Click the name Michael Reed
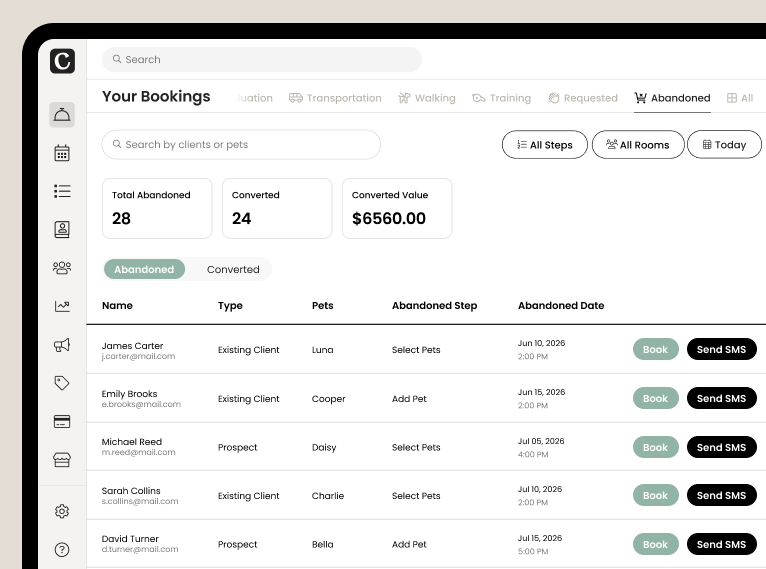 coord(131,442)
